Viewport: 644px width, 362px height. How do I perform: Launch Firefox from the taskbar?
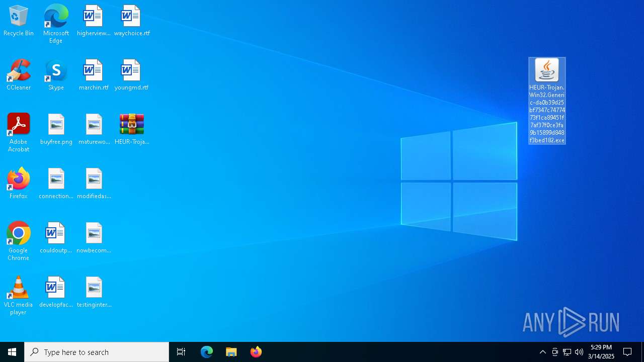256,352
